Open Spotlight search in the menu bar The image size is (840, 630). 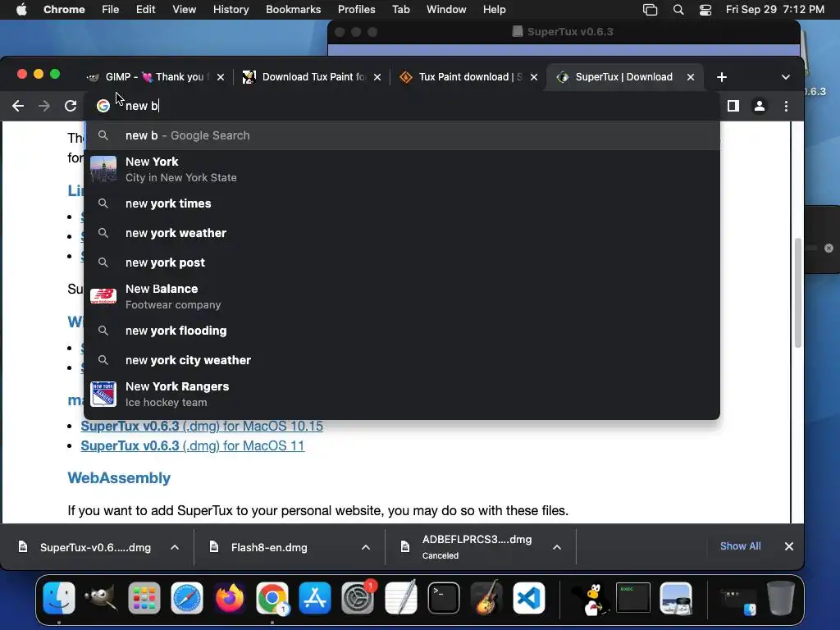tap(678, 10)
